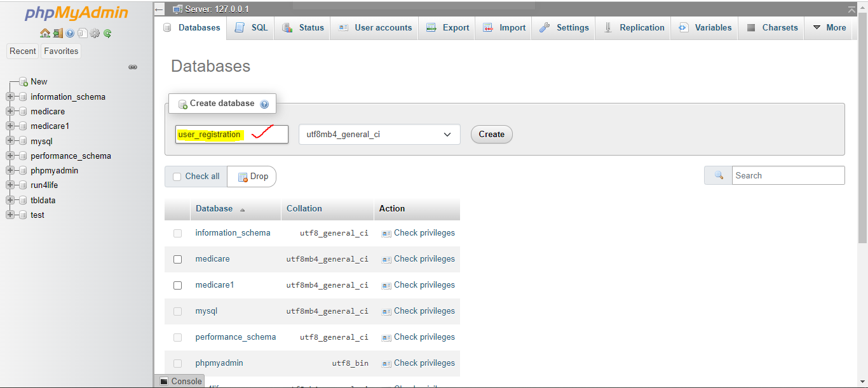The height and width of the screenshot is (388, 868).
Task: Reload navigation panel with green arrow icon
Action: (x=107, y=33)
